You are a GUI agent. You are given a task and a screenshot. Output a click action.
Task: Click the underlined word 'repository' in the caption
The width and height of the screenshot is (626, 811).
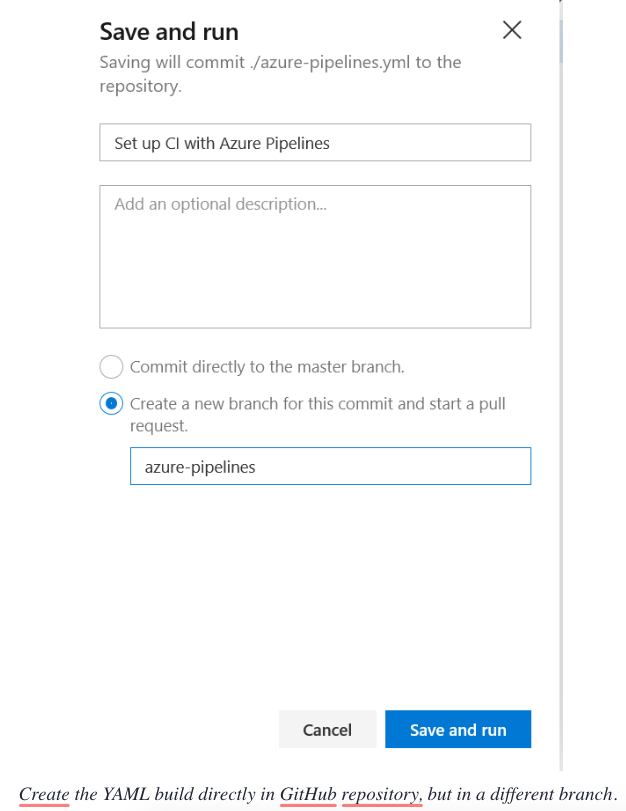(x=380, y=794)
